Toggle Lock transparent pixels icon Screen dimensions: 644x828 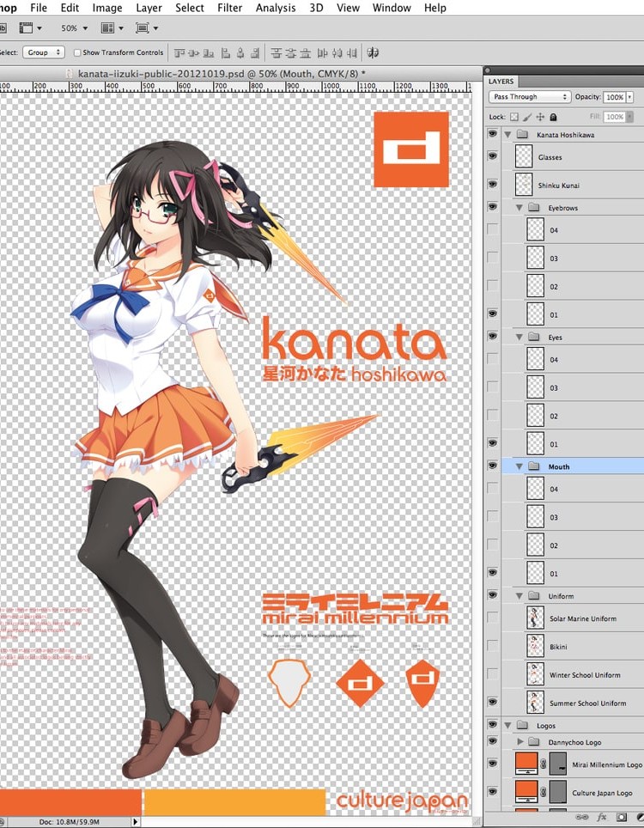(514, 117)
